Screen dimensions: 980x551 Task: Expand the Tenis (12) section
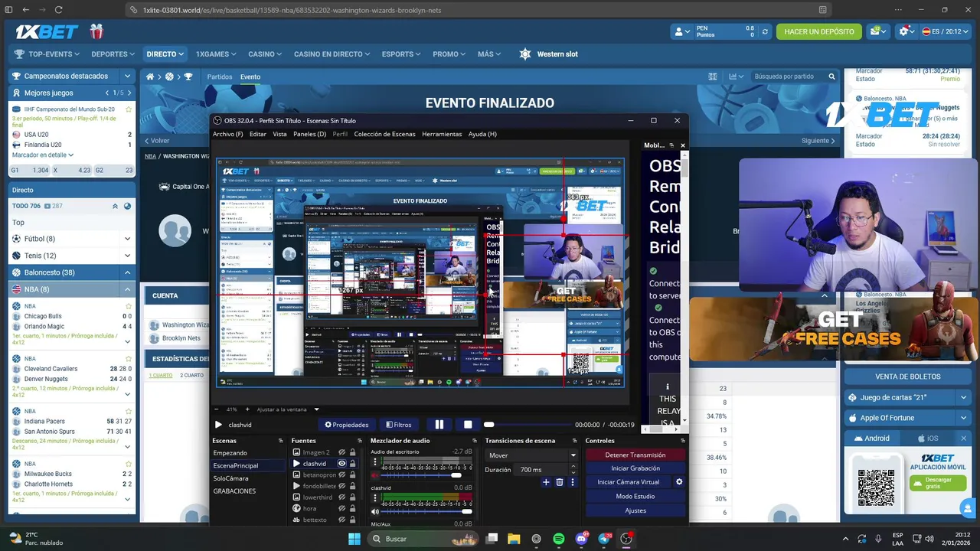[x=72, y=256]
